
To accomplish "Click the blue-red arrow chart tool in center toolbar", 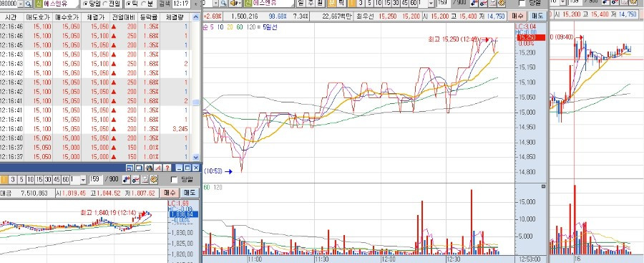I will tap(474, 4).
